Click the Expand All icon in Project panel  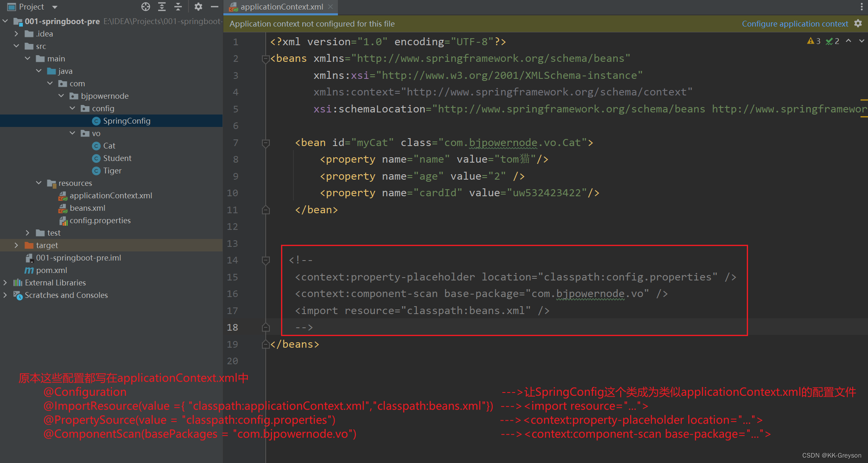(x=162, y=7)
